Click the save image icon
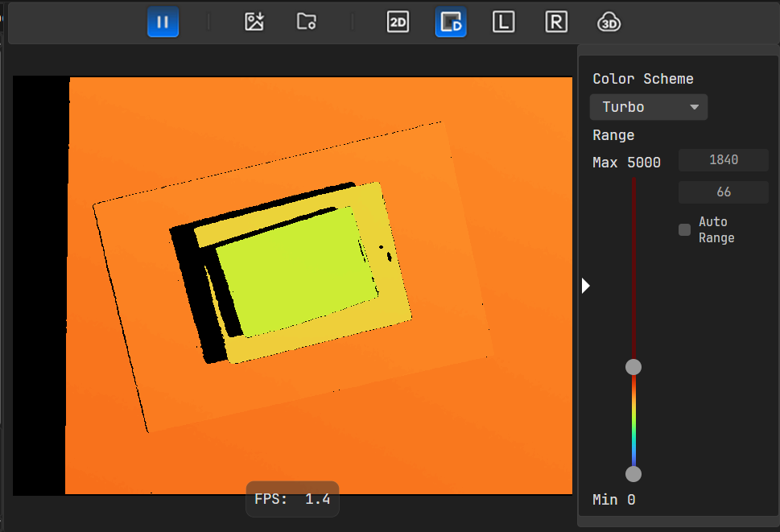The height and width of the screenshot is (532, 780). pyautogui.click(x=254, y=22)
